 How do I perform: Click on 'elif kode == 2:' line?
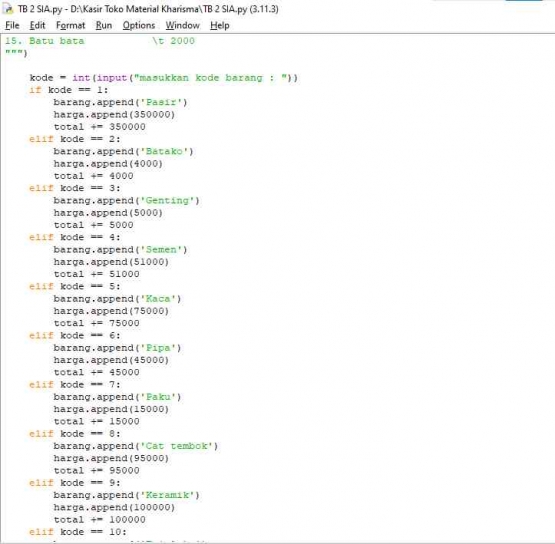point(75,139)
